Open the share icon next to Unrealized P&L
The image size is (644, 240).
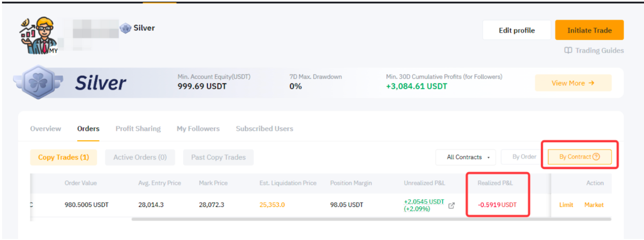tap(451, 205)
